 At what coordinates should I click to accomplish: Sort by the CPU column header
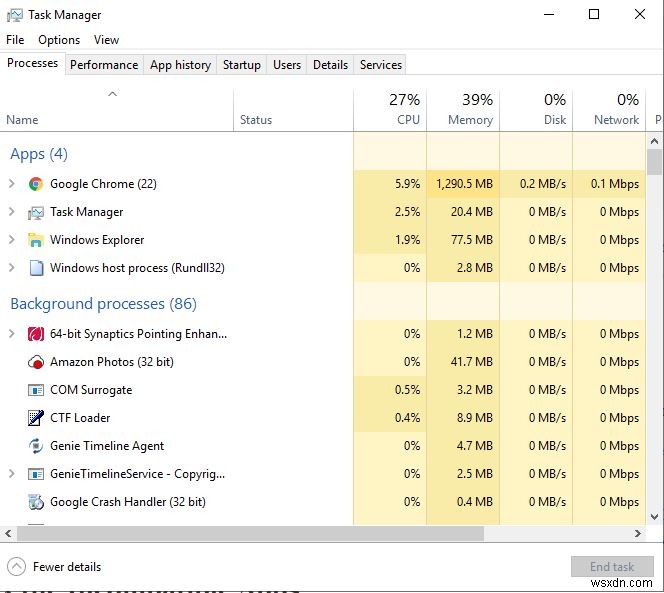[390, 110]
